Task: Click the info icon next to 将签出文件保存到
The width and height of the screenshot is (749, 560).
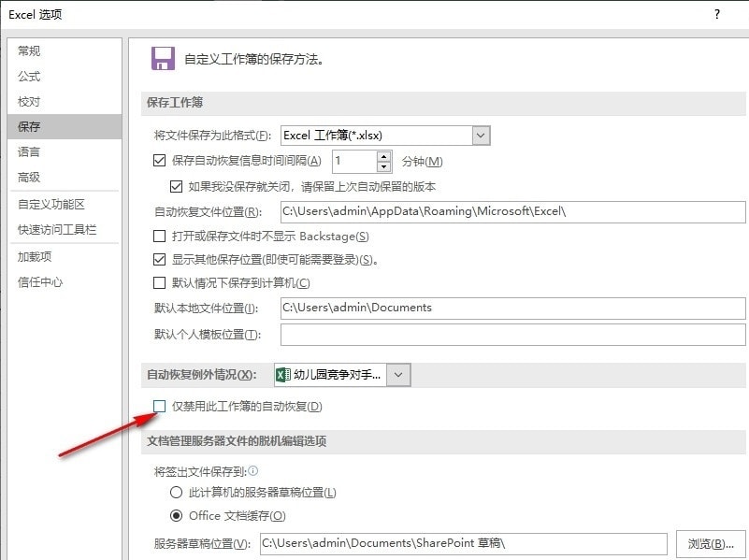Action: 253,471
